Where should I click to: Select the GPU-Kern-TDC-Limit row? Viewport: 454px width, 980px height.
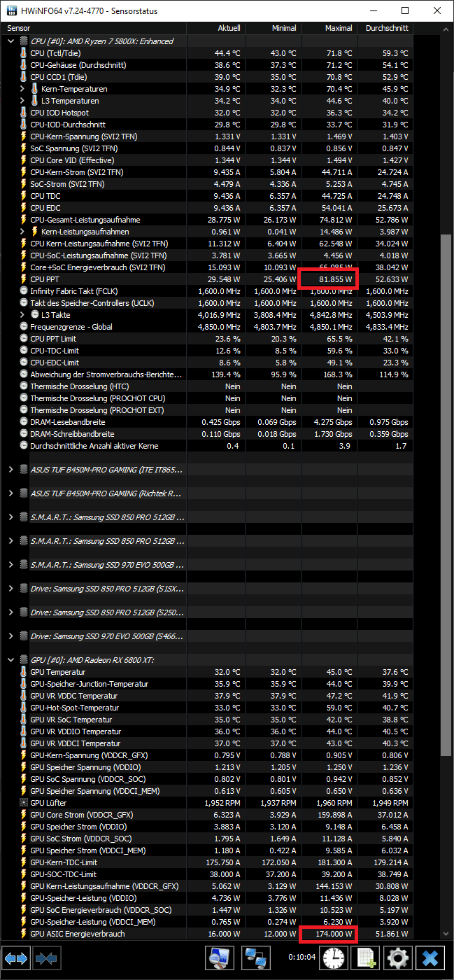(x=208, y=862)
